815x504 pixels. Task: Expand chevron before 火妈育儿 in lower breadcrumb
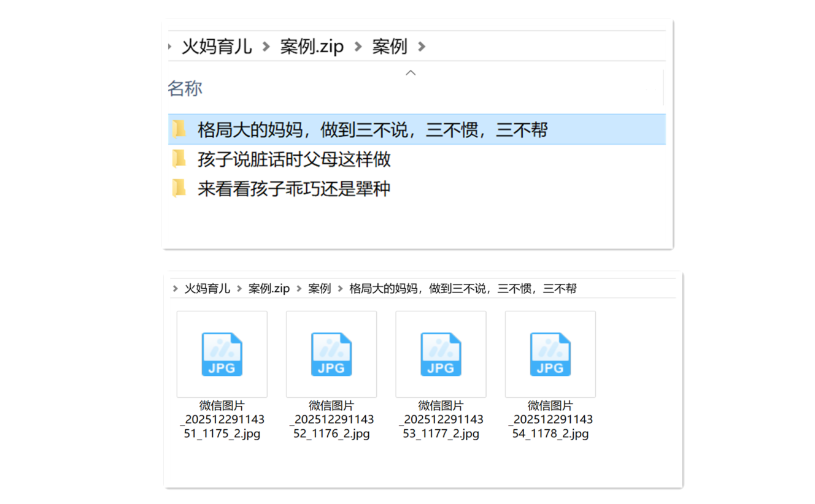pyautogui.click(x=176, y=288)
